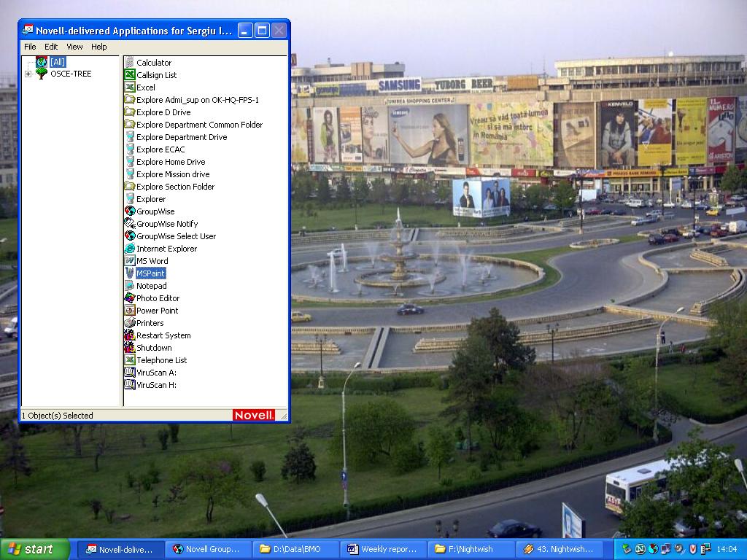Click the system tray clock

(x=727, y=549)
